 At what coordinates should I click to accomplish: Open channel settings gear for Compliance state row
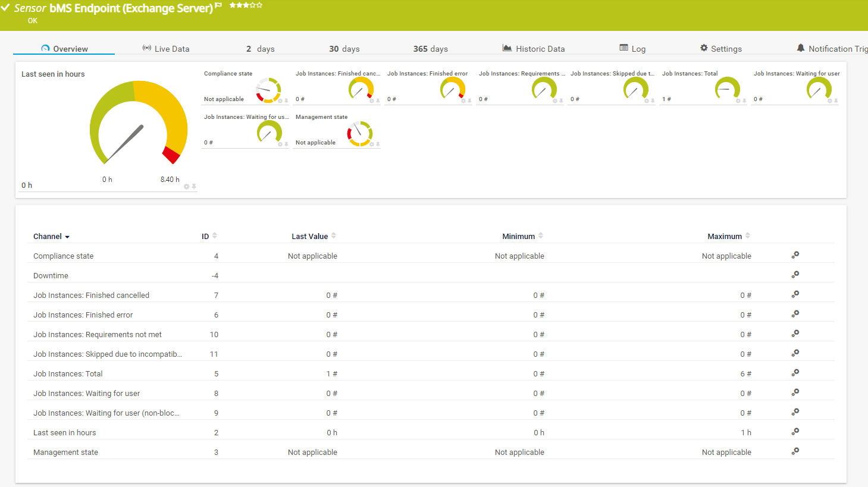click(795, 255)
